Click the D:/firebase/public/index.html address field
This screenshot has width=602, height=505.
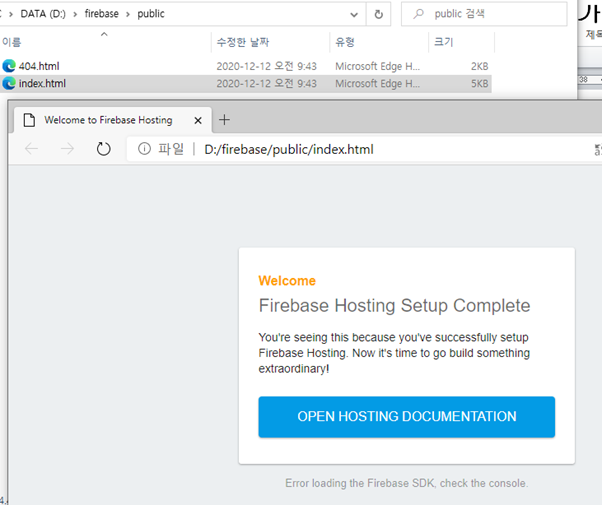[x=289, y=149]
